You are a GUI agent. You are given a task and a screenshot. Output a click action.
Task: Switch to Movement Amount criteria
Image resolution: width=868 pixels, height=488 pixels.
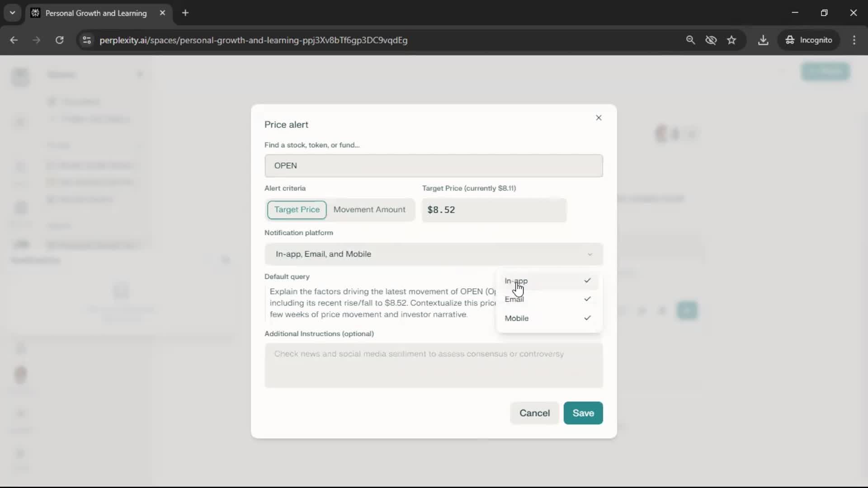pos(369,210)
